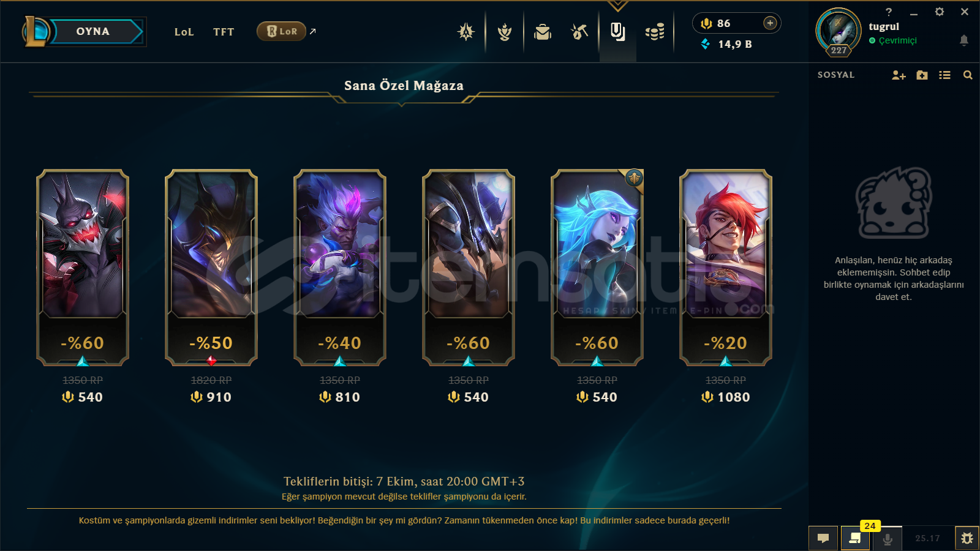Screen dimensions: 980x551
Task: Open the Collection backpack icon
Action: (x=543, y=32)
